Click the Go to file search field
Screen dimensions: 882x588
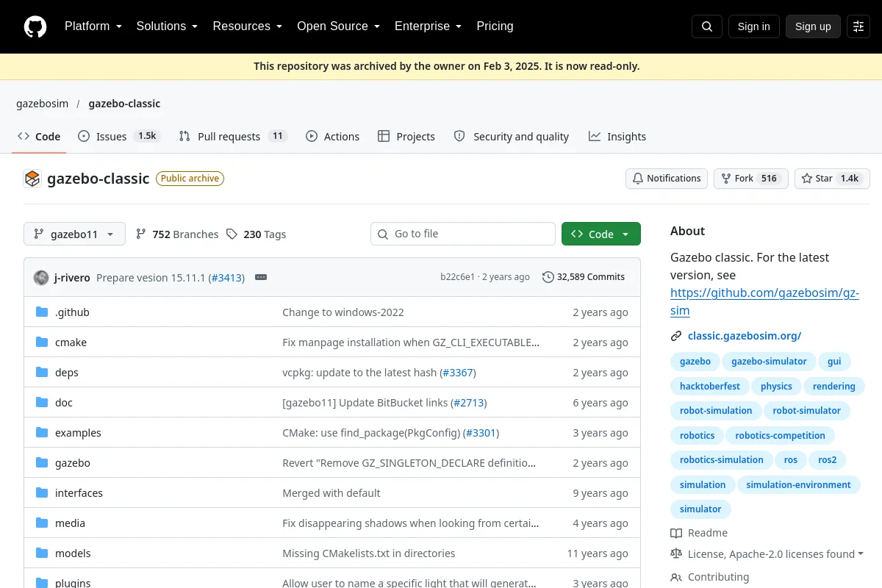click(x=463, y=234)
